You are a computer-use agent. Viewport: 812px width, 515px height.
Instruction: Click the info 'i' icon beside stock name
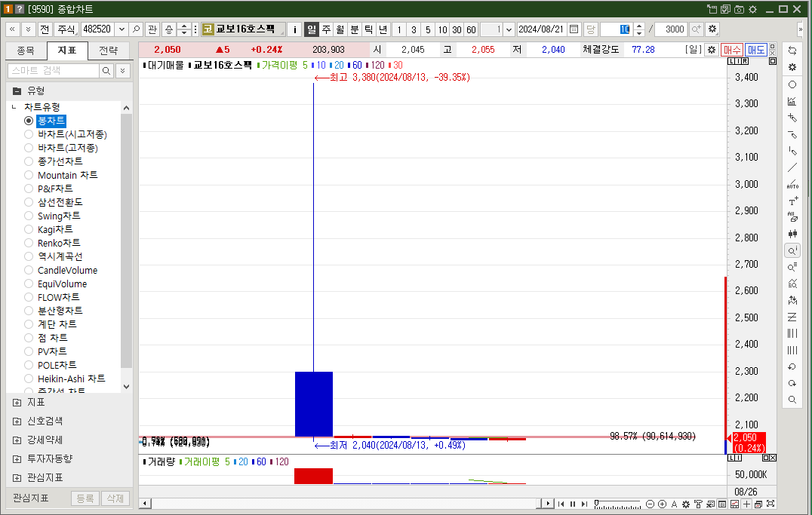click(294, 29)
